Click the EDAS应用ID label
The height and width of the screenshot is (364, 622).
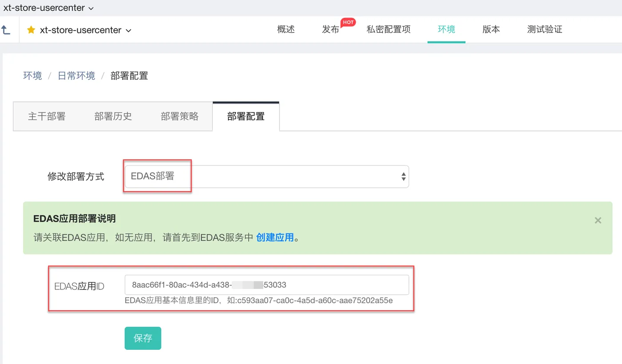79,286
